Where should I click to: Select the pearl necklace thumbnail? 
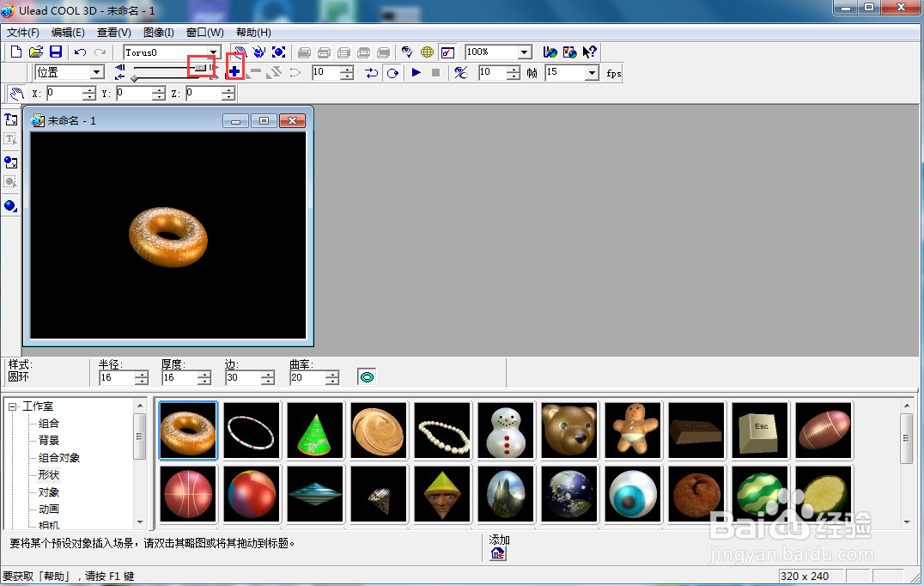tap(442, 430)
